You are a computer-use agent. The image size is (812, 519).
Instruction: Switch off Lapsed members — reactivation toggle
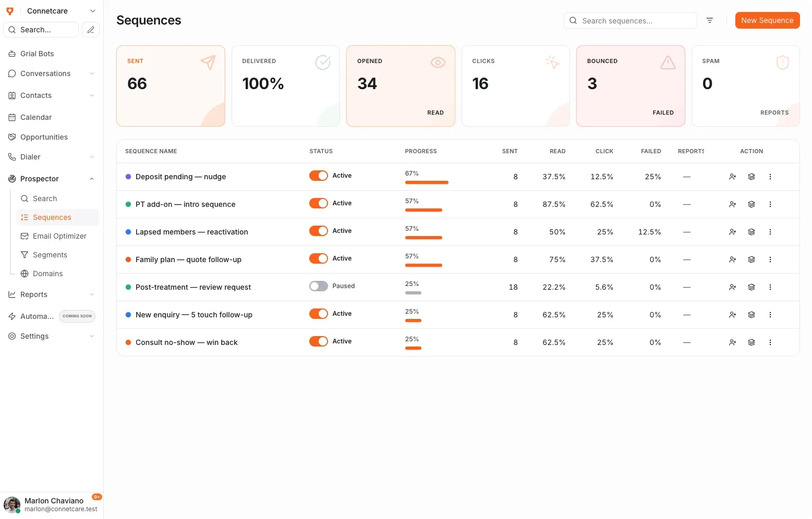pos(319,231)
